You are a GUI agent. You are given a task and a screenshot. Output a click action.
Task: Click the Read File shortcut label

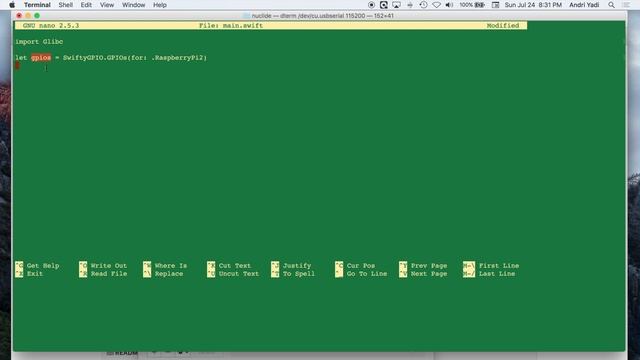109,273
